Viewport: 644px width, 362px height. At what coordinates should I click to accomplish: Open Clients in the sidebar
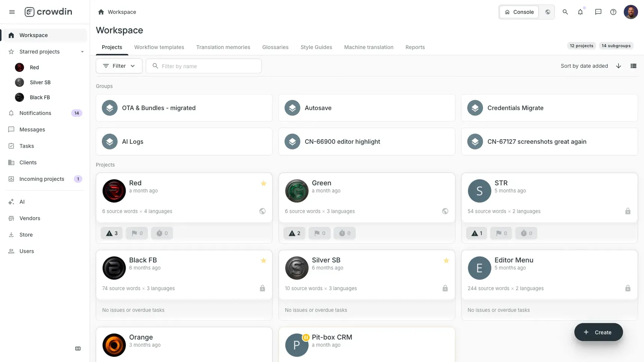coord(45,162)
